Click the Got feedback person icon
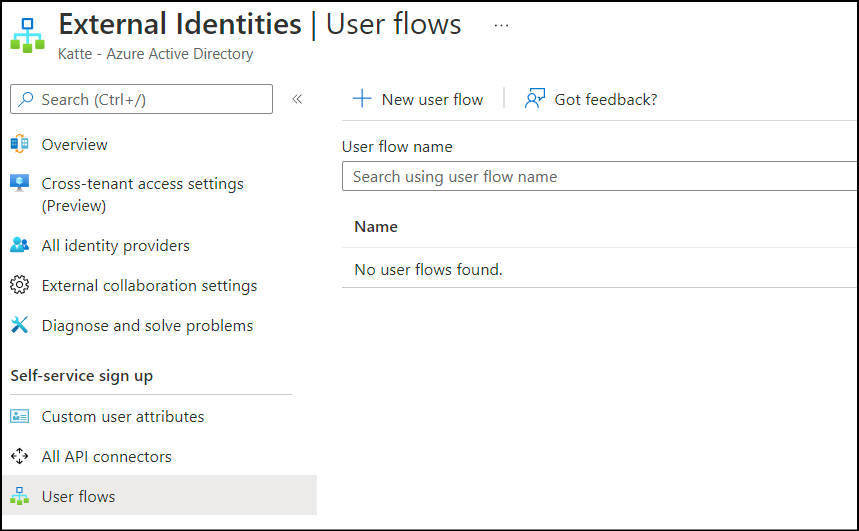 point(535,98)
